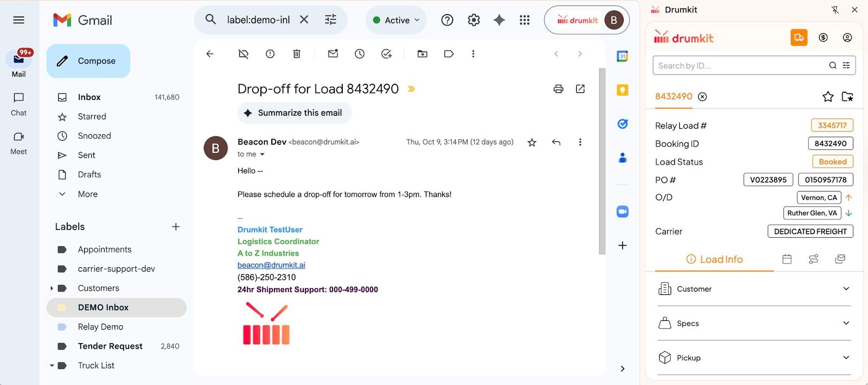The height and width of the screenshot is (385, 868).
Task: Open the Move to folder icon
Action: (422, 54)
